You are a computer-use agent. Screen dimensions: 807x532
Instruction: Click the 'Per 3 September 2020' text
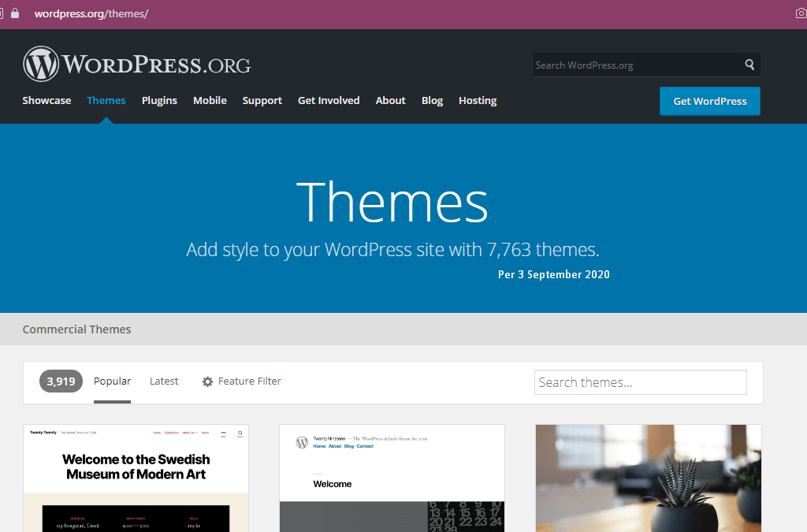coord(554,274)
